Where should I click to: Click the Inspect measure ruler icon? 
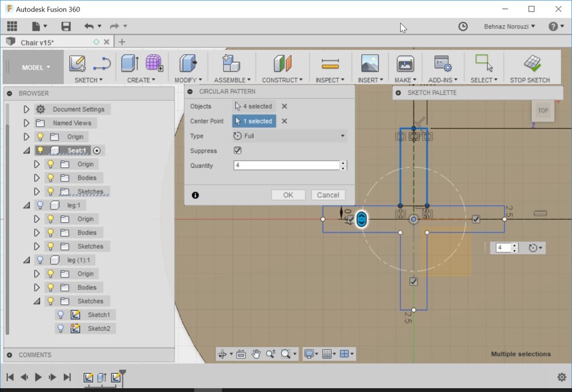(330, 64)
